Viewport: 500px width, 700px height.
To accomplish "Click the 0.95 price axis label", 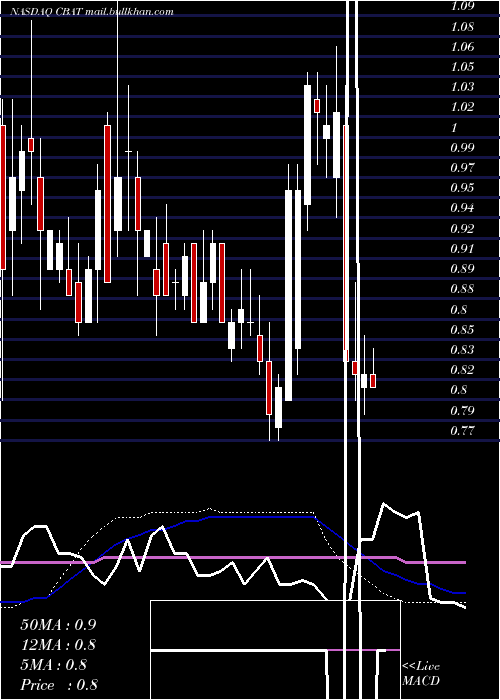I will pos(462,188).
